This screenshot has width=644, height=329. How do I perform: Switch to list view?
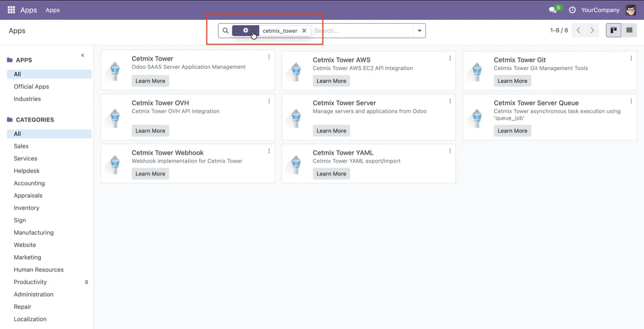(x=629, y=30)
